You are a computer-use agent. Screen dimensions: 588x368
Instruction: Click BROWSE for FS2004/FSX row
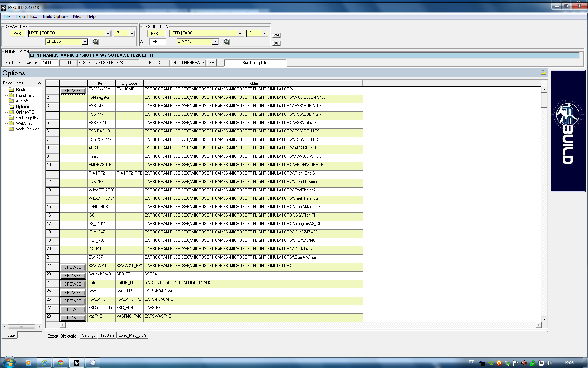coord(73,91)
